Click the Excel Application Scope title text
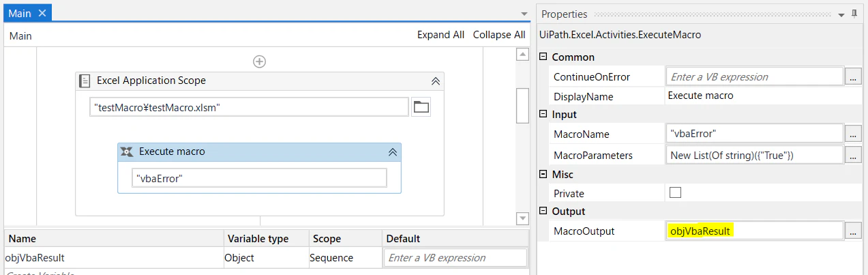 point(151,81)
